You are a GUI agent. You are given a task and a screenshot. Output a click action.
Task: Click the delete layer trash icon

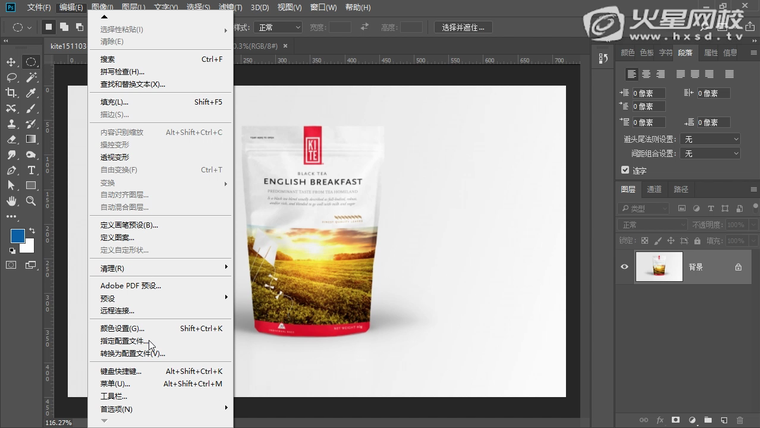[x=740, y=420]
